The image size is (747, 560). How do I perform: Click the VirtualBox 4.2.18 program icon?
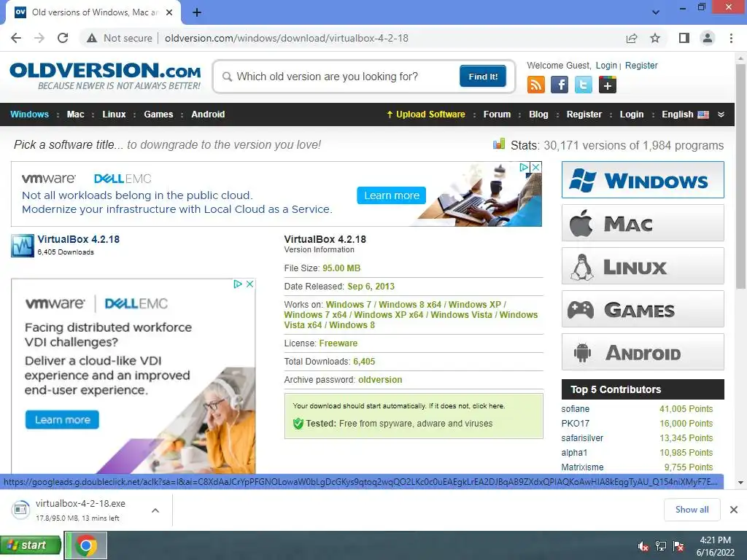coord(23,246)
